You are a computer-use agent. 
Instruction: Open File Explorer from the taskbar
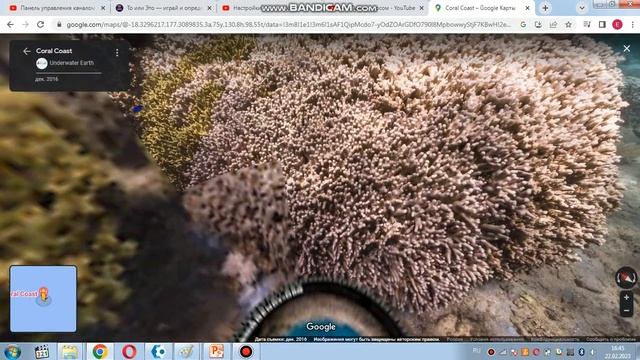70,351
